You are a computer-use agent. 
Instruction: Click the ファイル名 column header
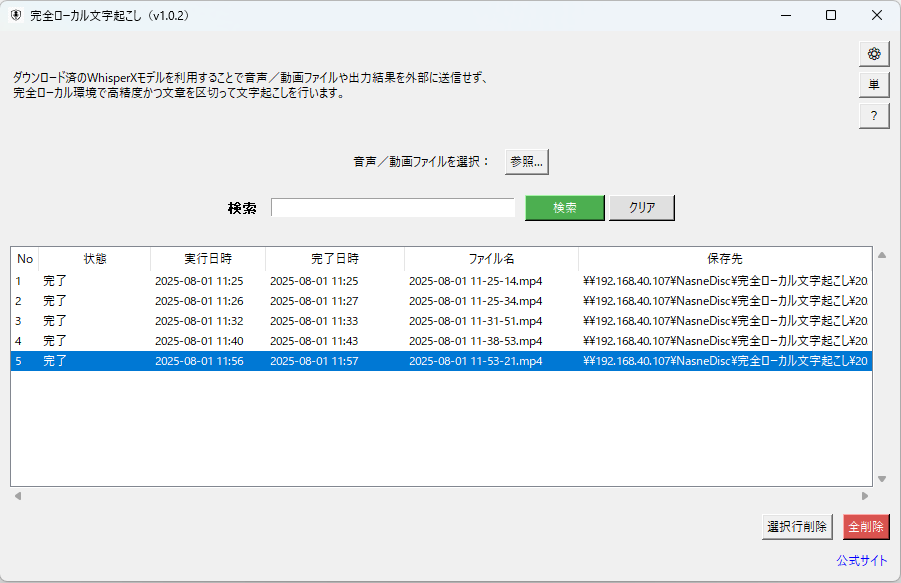491,259
